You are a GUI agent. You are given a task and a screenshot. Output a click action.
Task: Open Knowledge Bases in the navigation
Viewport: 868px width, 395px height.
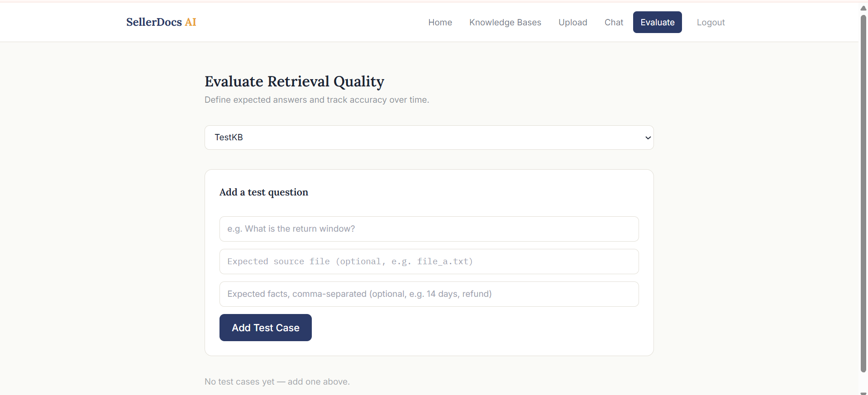[505, 22]
